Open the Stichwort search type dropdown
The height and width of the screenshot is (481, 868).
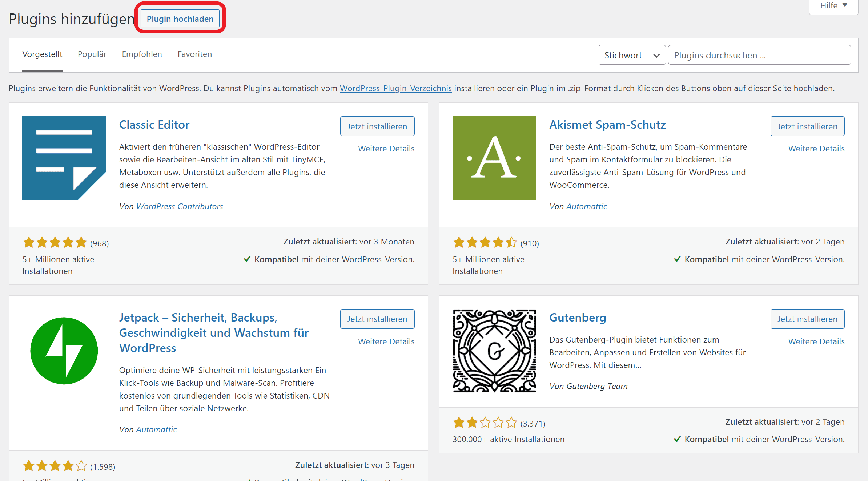point(632,55)
